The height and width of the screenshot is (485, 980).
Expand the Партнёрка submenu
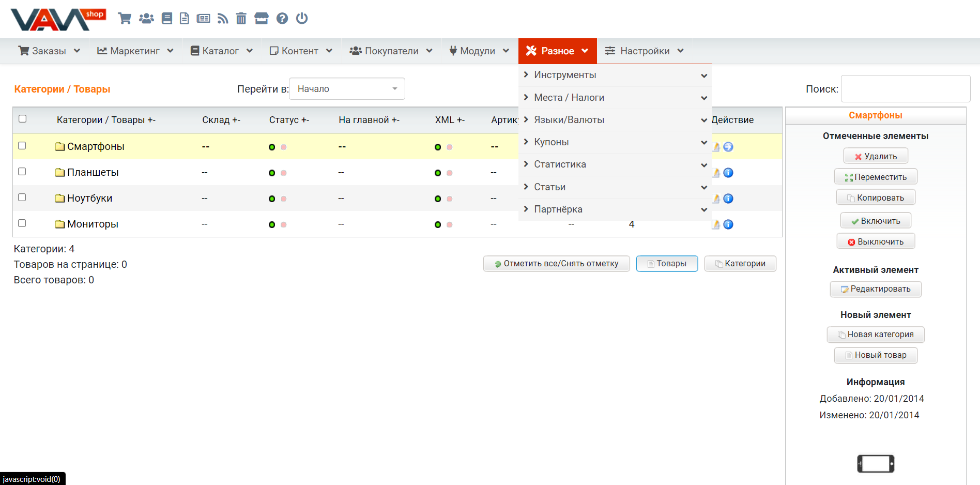[615, 209]
